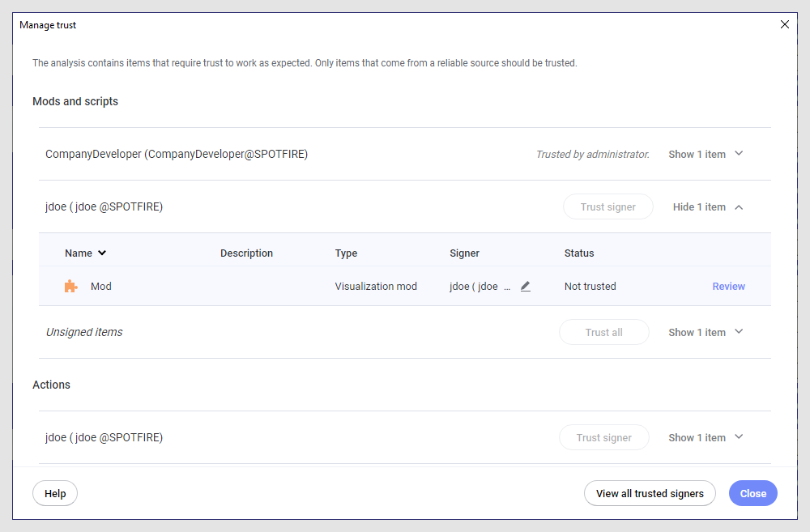Click the orange puzzle Mod icon

(71, 287)
